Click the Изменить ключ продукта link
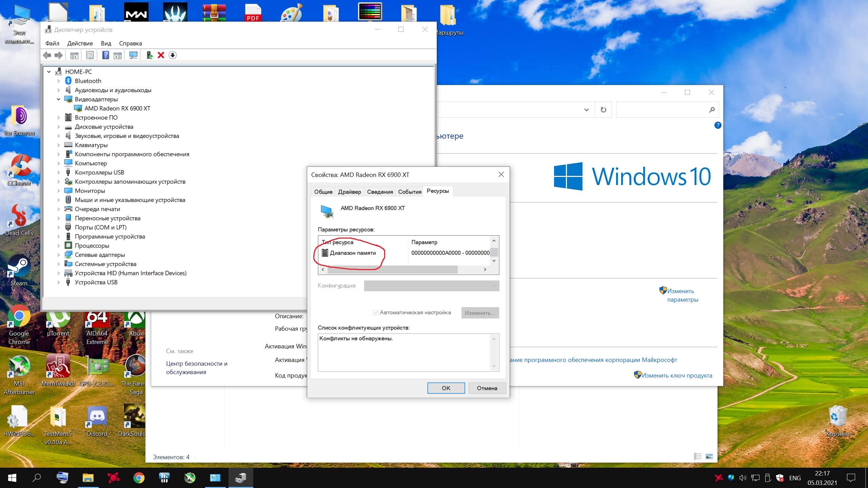This screenshot has height=488, width=868. pyautogui.click(x=676, y=375)
